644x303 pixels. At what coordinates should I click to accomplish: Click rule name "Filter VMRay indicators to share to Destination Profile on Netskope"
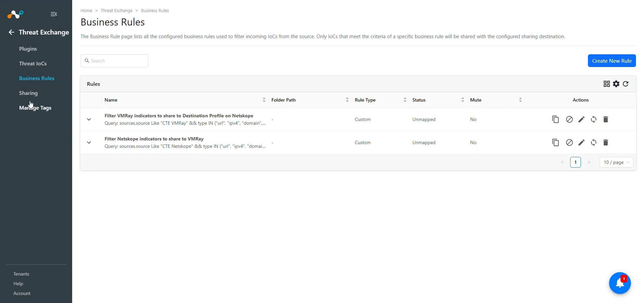point(179,116)
